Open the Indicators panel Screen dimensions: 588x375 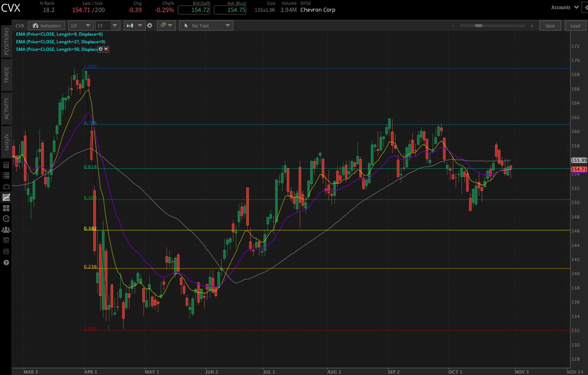tap(47, 26)
